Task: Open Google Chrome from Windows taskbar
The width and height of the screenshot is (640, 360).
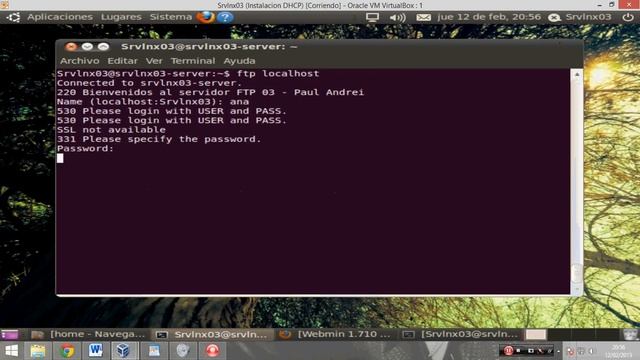Action: click(67, 351)
